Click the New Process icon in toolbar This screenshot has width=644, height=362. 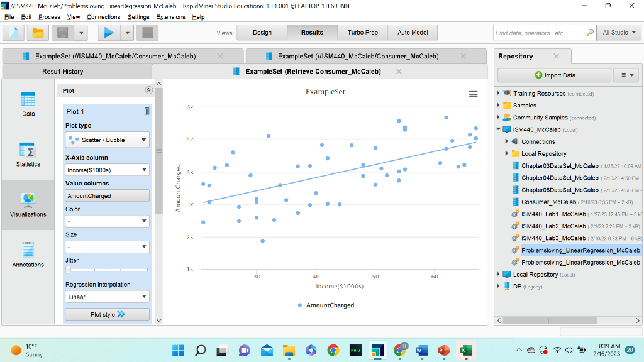coord(14,33)
